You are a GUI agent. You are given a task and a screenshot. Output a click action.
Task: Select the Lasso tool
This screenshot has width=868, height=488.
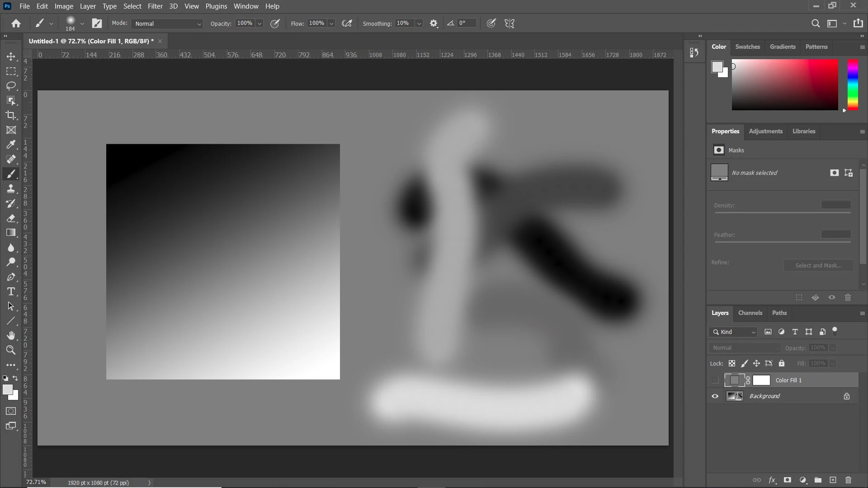[x=11, y=86]
